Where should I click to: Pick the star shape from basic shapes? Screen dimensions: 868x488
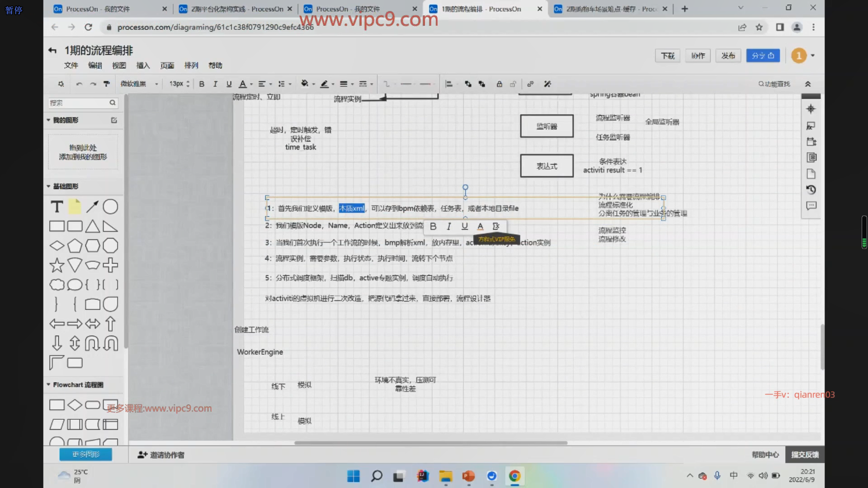coord(57,265)
